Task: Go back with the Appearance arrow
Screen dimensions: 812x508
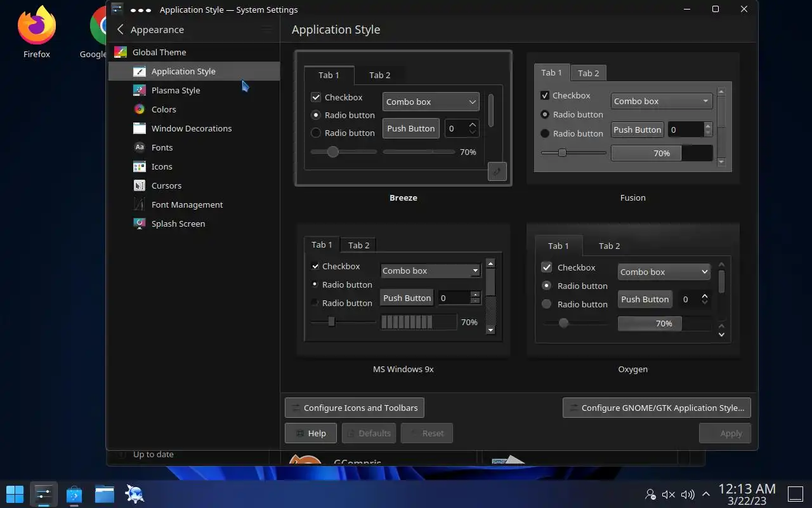Action: click(x=121, y=29)
